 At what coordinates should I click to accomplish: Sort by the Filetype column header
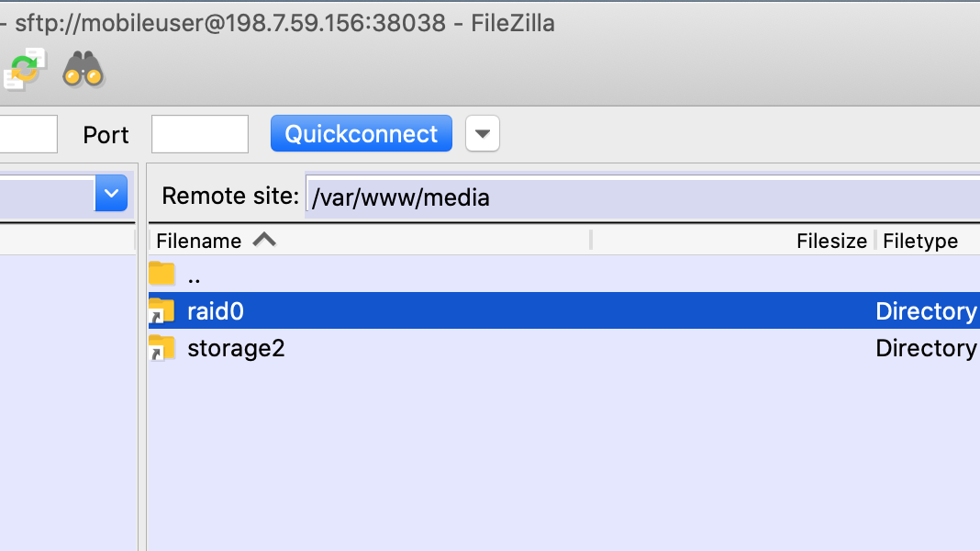point(919,241)
